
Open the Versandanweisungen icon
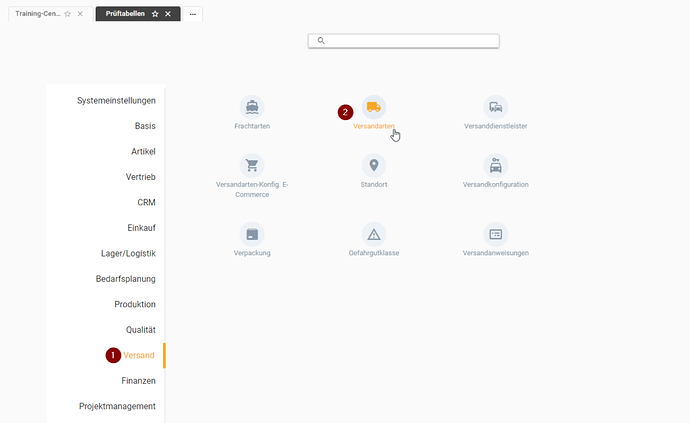point(495,234)
